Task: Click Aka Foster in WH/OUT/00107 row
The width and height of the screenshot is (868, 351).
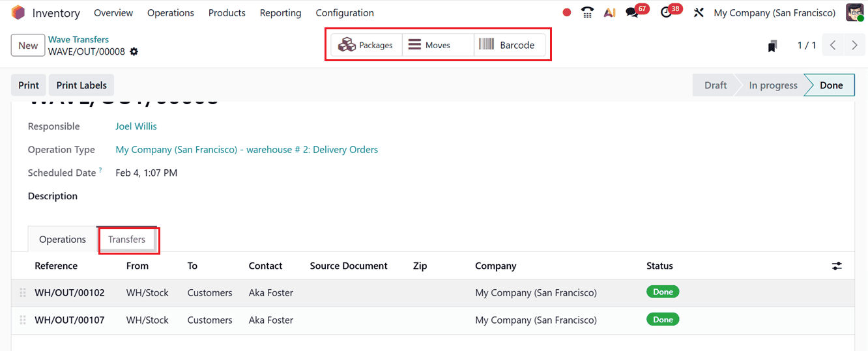Action: point(271,320)
